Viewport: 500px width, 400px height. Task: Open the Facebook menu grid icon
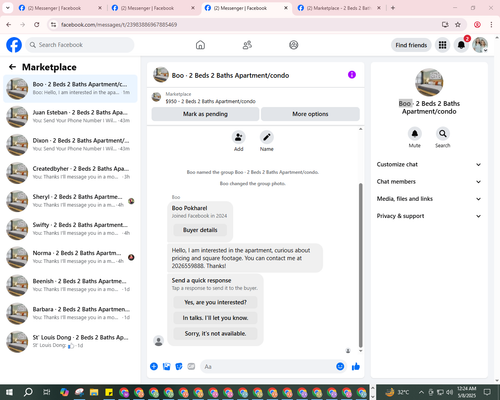(x=442, y=45)
